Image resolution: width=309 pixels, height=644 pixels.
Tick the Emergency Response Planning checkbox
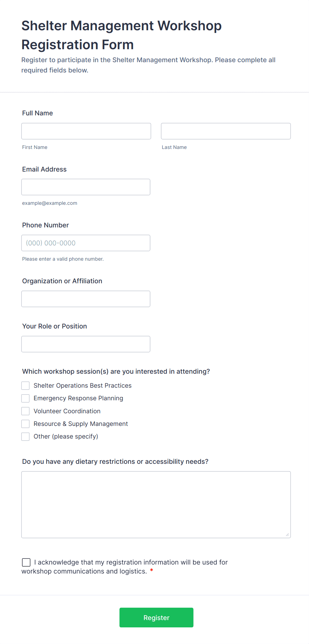coord(26,398)
